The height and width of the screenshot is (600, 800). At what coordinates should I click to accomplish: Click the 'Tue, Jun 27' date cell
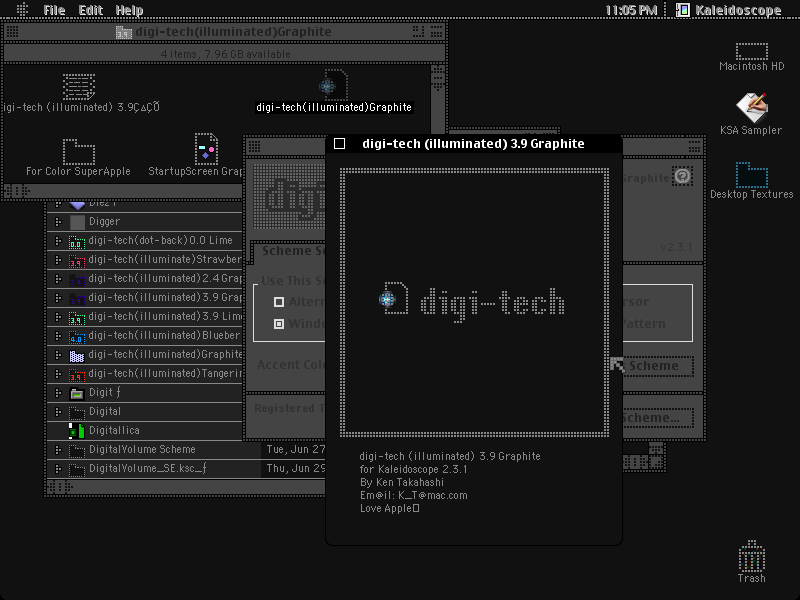(x=295, y=449)
